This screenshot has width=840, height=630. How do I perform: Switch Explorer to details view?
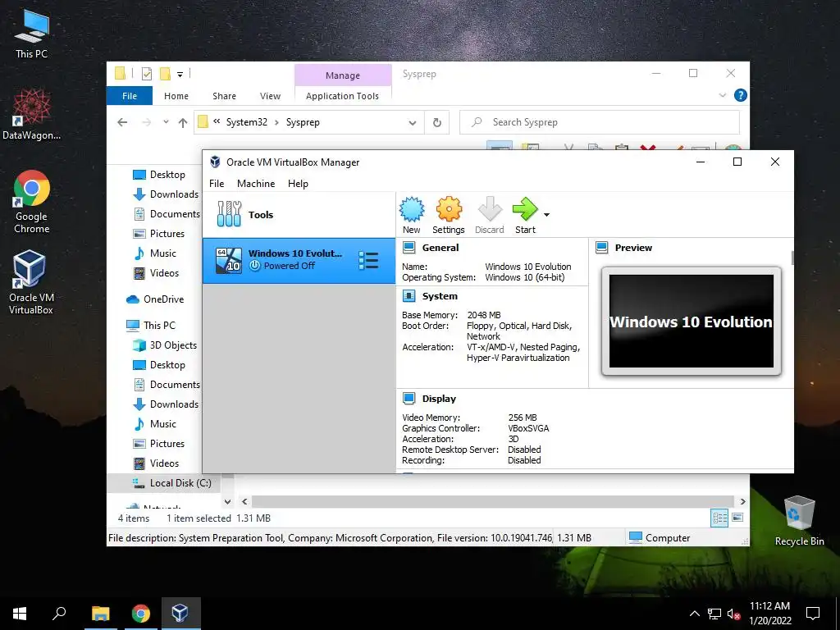(x=719, y=518)
